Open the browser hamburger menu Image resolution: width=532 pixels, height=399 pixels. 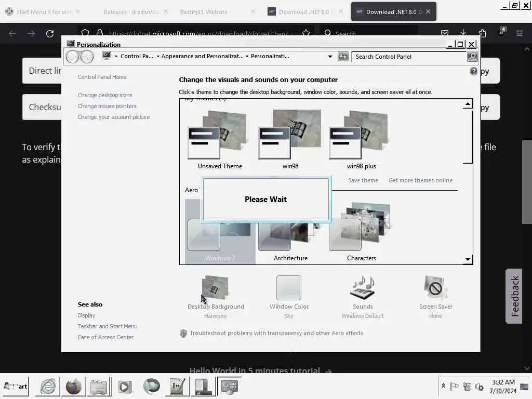(520, 33)
